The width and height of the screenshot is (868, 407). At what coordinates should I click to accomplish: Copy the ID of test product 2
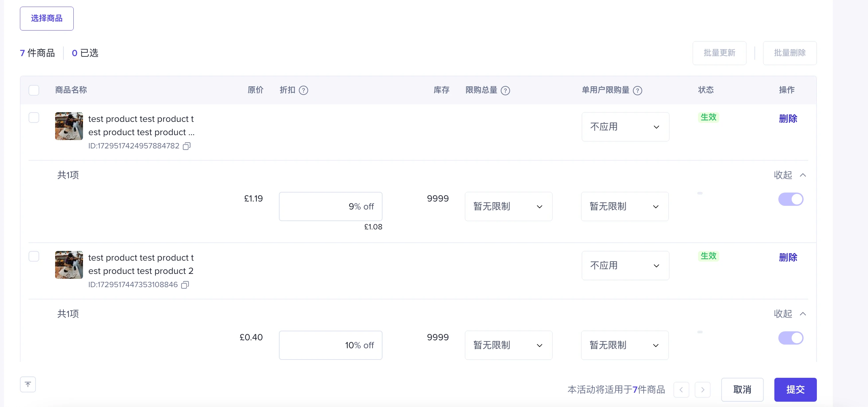coord(185,285)
